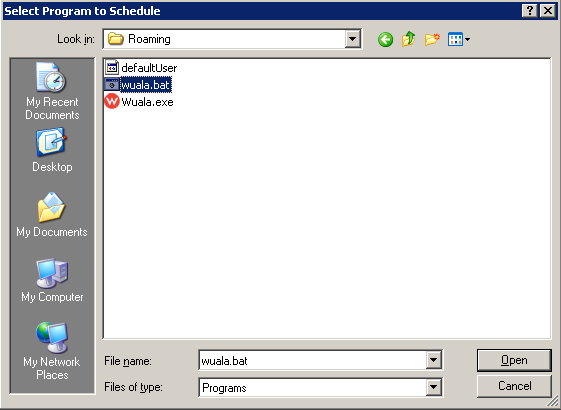This screenshot has height=410, width=561.
Task: Click the question mark help button
Action: coord(530,11)
